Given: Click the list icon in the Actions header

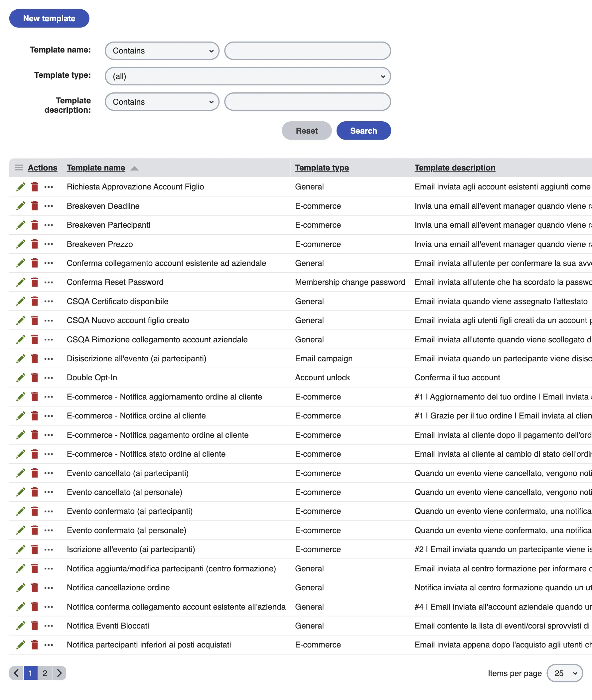Looking at the screenshot, I should tap(19, 168).
